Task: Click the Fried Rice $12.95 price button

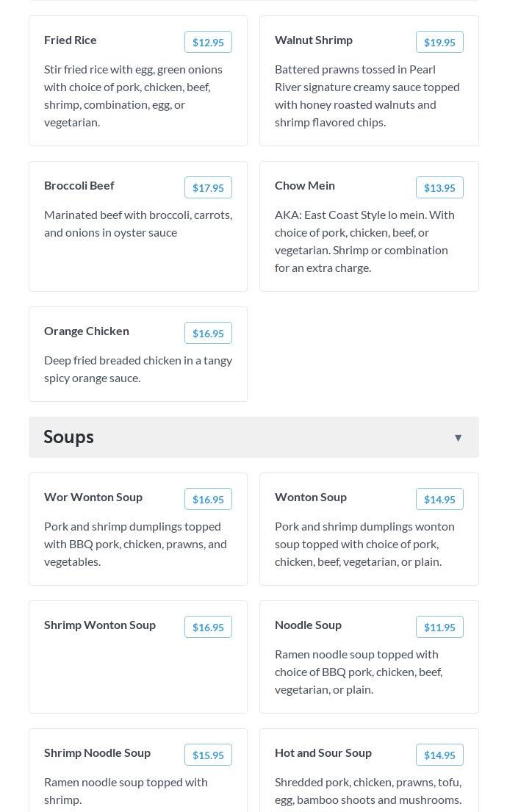Action: 208,43
